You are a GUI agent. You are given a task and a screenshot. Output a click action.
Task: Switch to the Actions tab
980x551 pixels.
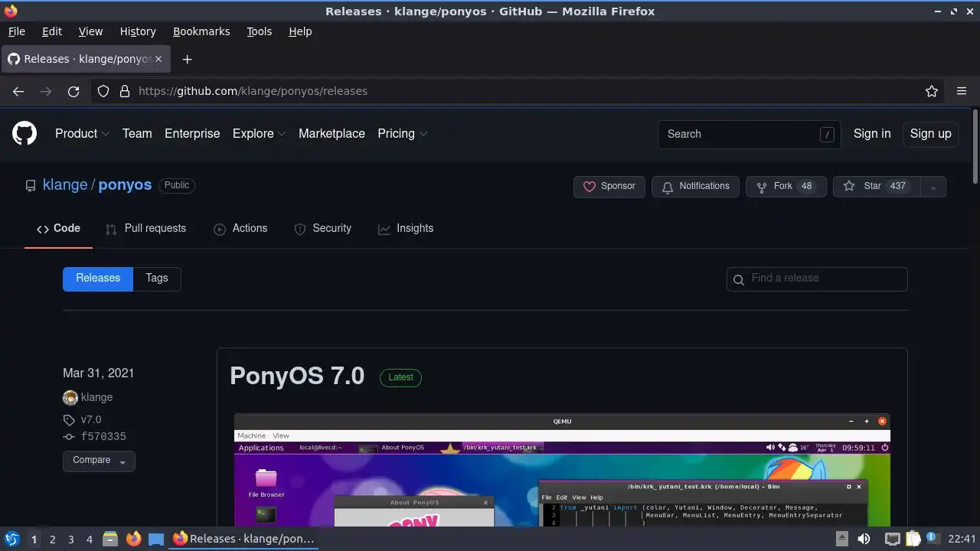click(x=240, y=229)
